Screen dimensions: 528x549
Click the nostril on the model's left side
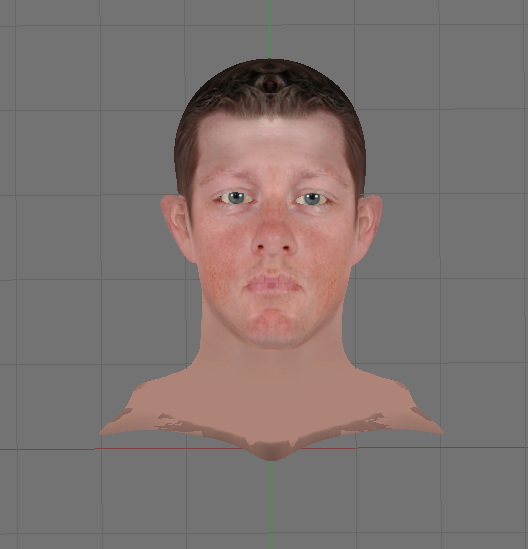tap(260, 248)
